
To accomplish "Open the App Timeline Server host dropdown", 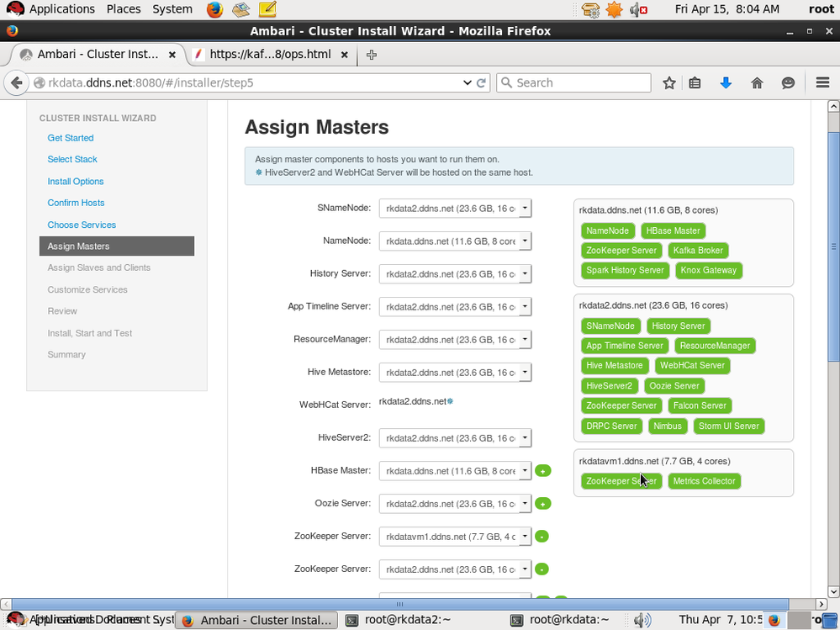I will 456,306.
